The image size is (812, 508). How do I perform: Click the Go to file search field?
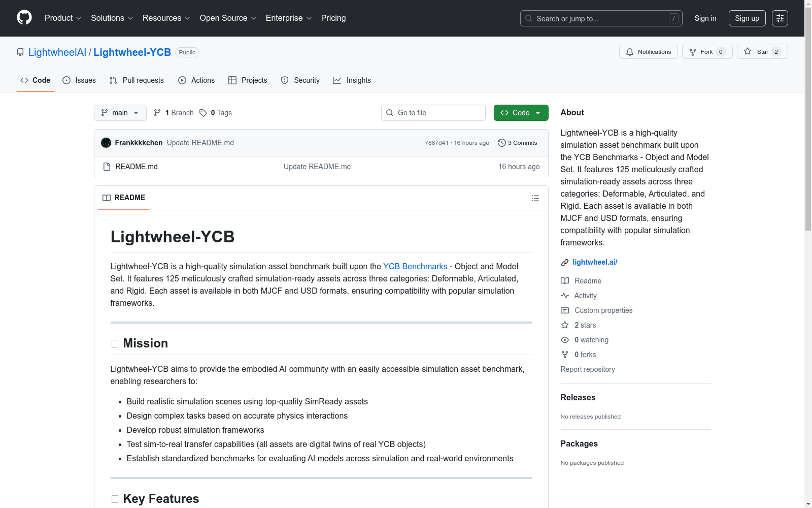point(433,113)
